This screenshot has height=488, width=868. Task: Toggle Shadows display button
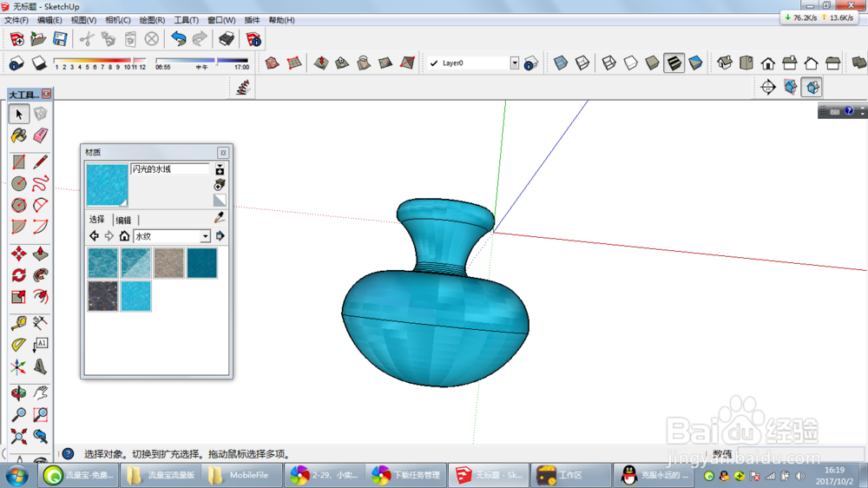click(x=39, y=63)
